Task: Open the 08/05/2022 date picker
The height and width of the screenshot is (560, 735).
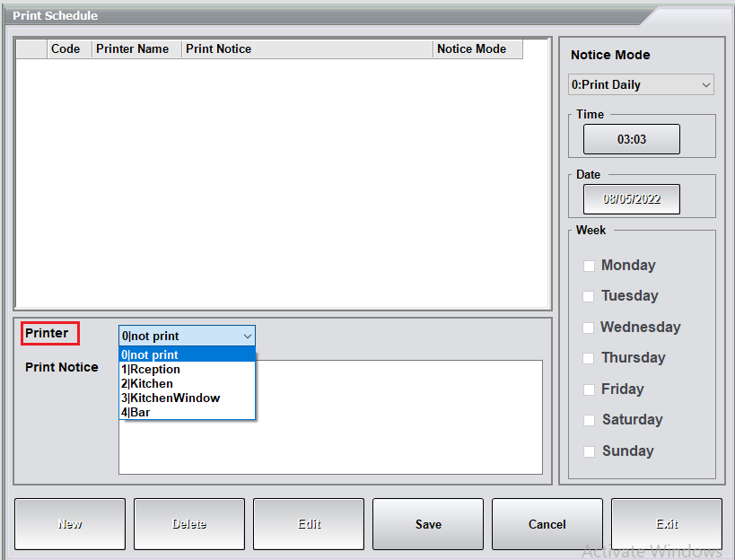Action: 632,199
